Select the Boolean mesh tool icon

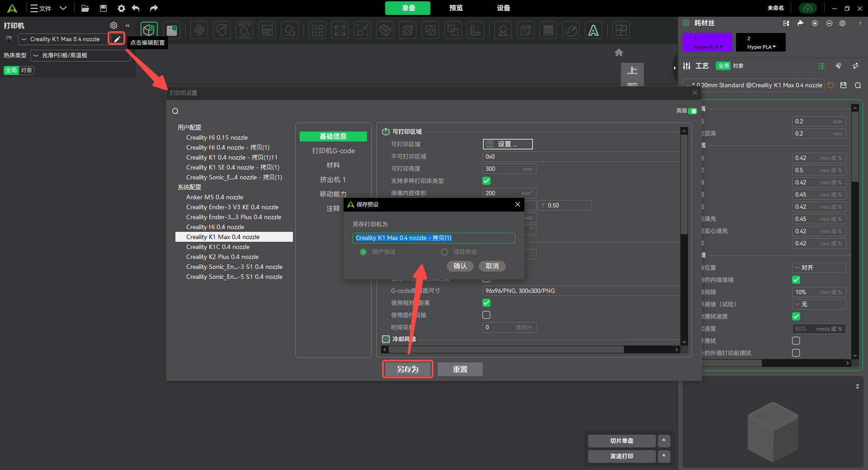pos(453,30)
